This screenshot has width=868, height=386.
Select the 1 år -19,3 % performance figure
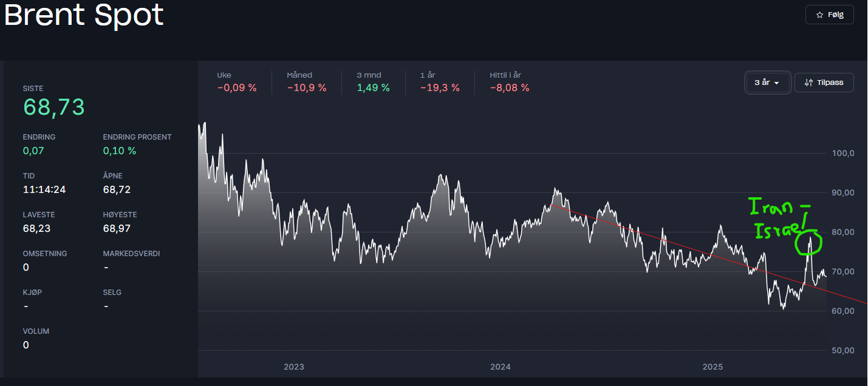(x=440, y=82)
